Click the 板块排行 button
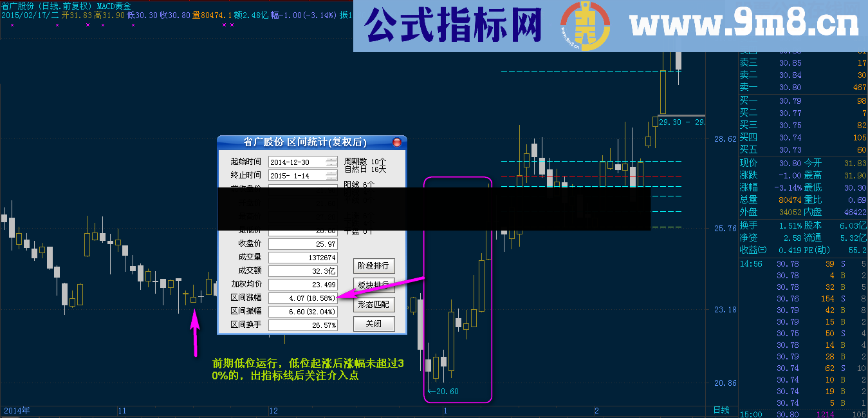The width and height of the screenshot is (868, 418). 374,285
